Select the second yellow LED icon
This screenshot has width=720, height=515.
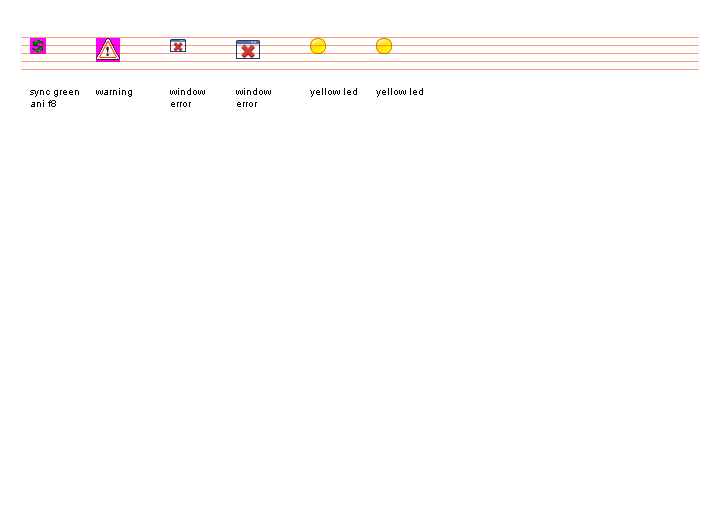384,46
